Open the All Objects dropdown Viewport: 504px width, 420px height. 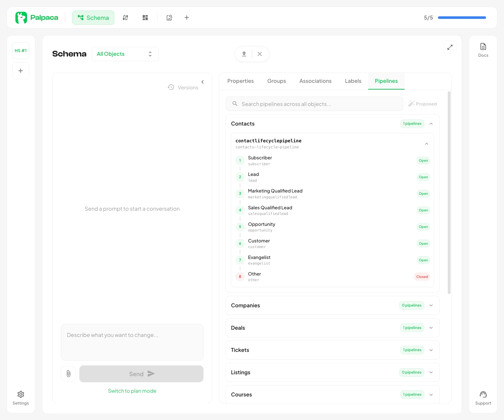(125, 54)
